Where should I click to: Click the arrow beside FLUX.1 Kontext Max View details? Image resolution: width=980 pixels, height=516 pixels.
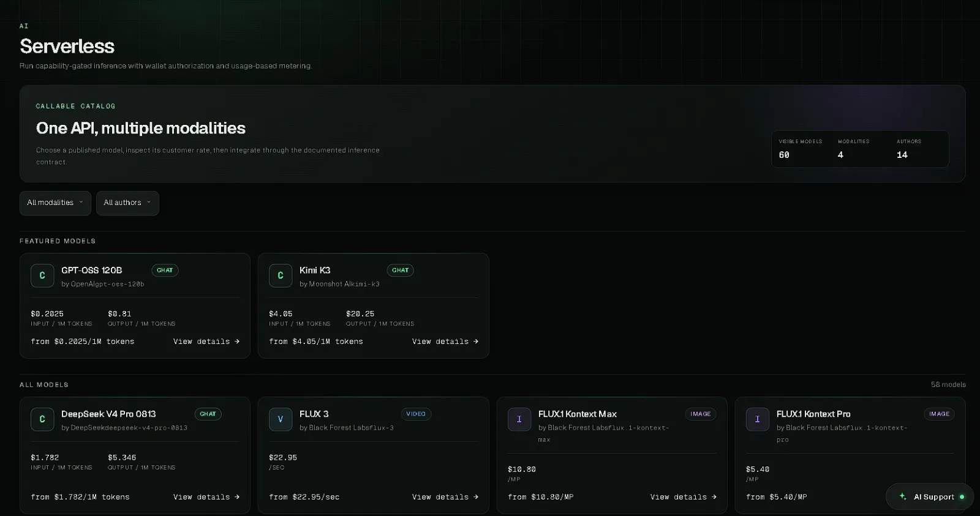tap(714, 497)
